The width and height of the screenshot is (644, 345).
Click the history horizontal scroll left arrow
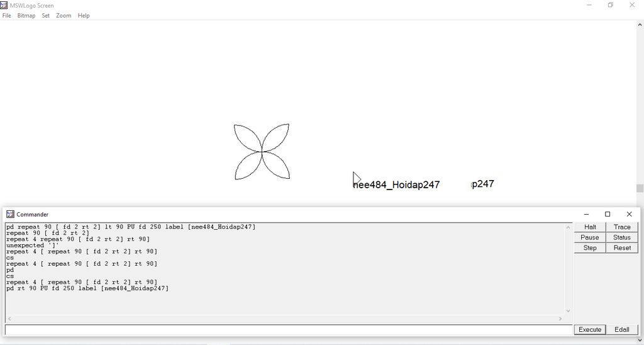point(9,319)
